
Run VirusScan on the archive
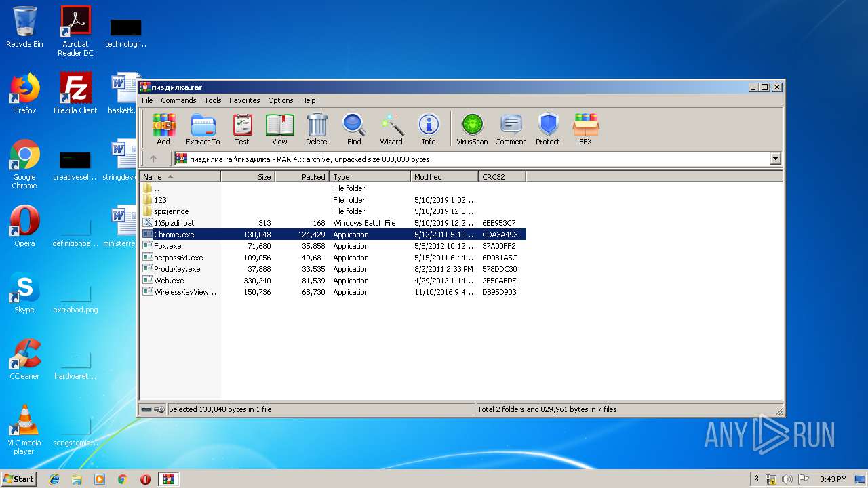pyautogui.click(x=472, y=129)
